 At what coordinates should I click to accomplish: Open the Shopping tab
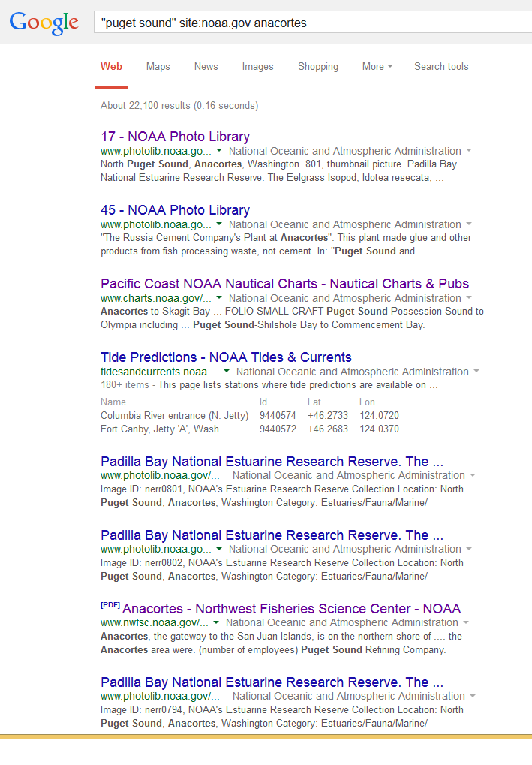click(x=318, y=66)
